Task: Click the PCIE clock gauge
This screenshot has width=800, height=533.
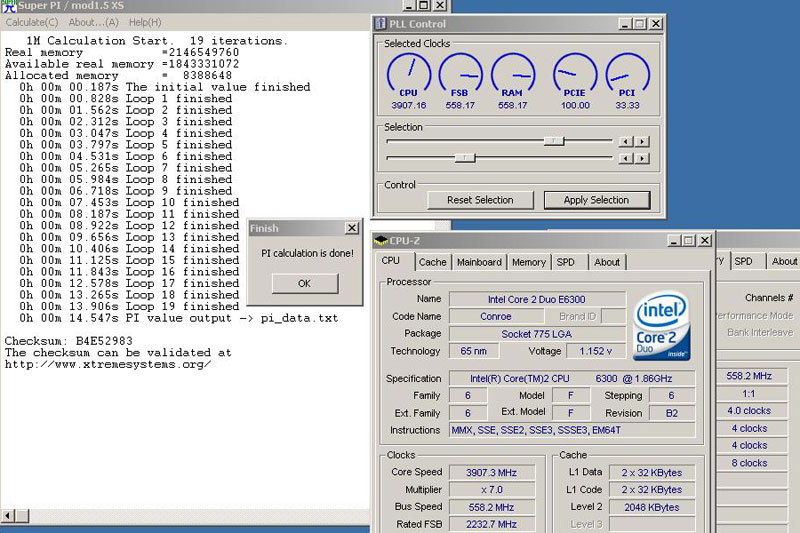Action: 575,75
